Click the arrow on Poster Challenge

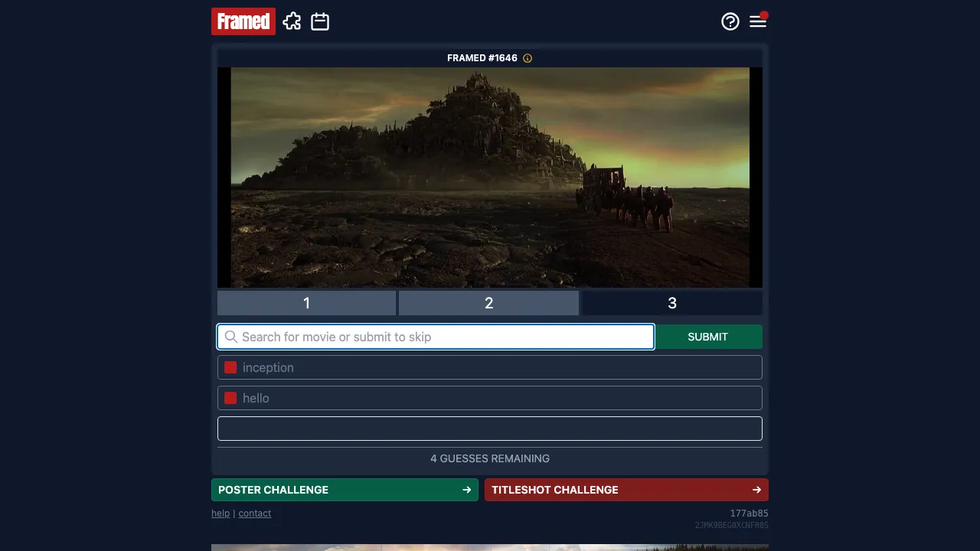(x=466, y=490)
